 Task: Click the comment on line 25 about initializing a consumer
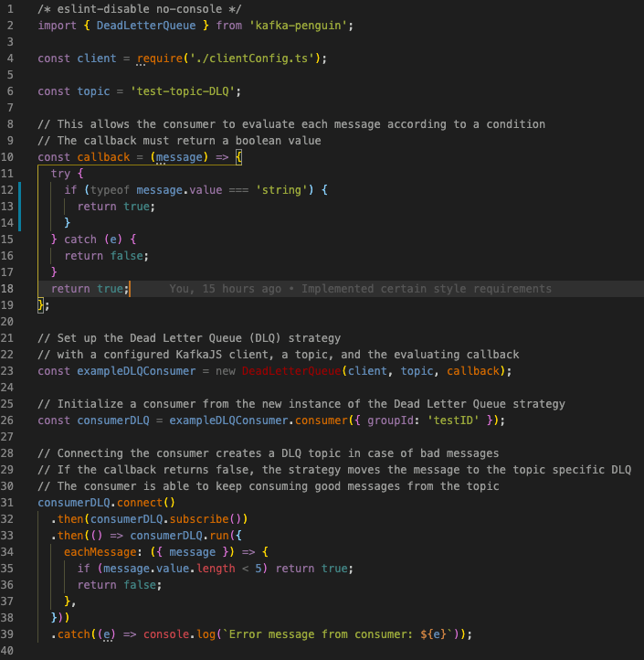[x=301, y=404]
